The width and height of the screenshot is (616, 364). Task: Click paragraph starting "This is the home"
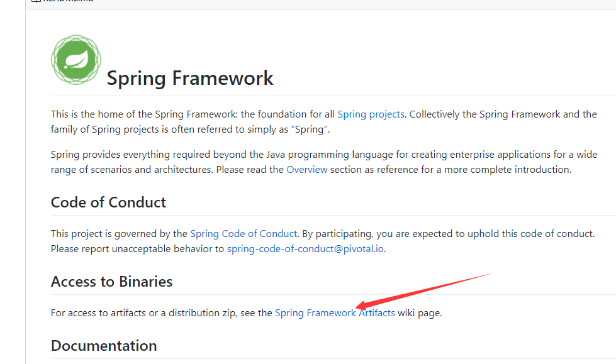pos(189,114)
